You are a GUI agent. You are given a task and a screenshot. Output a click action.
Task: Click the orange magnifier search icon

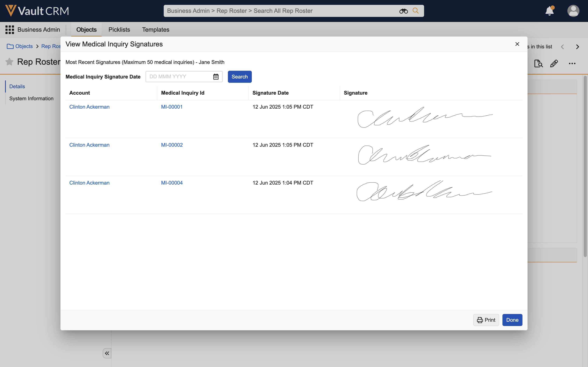[x=416, y=11]
